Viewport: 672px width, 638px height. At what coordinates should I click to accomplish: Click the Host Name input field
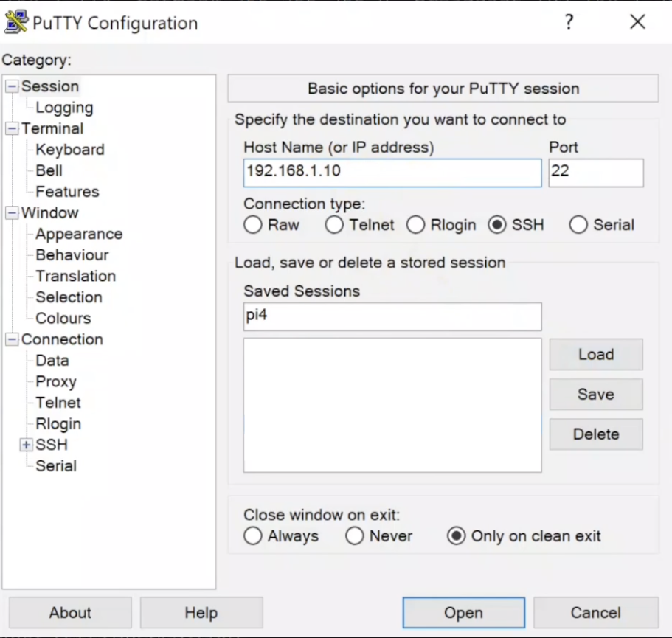click(x=392, y=173)
